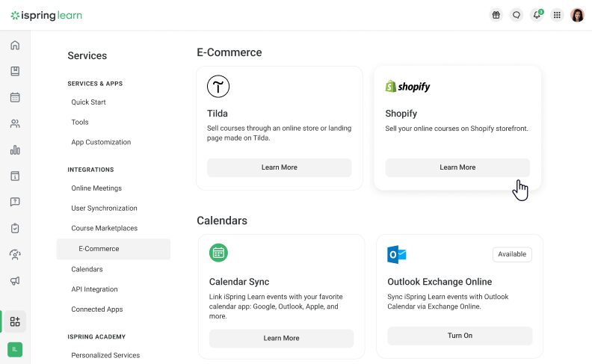Open the Home icon in left sidebar
592x364 pixels.
pos(15,46)
